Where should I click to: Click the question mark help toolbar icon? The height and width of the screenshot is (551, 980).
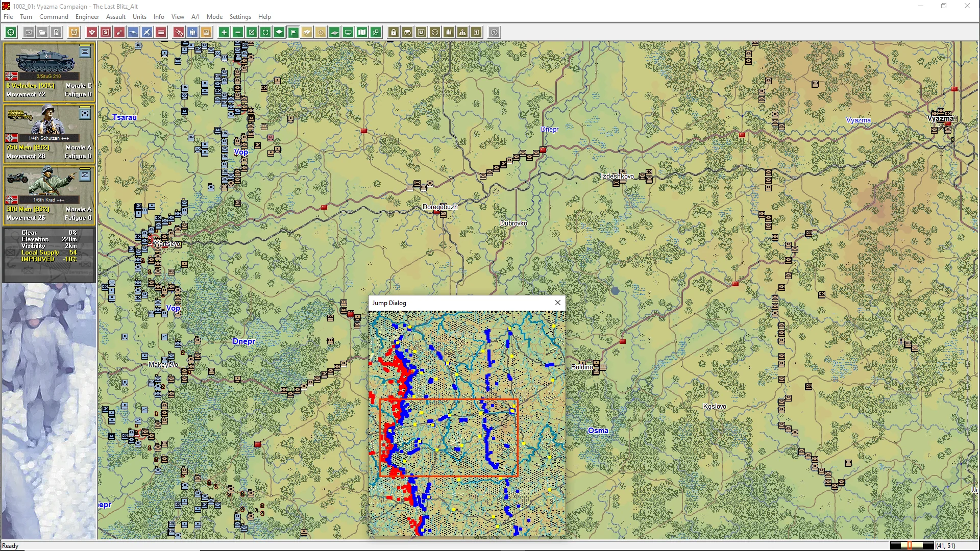click(x=494, y=32)
